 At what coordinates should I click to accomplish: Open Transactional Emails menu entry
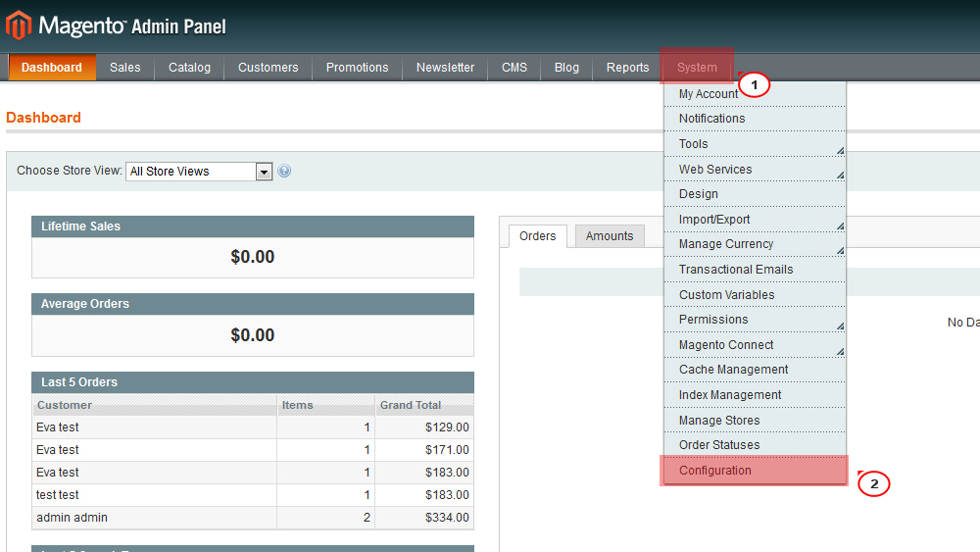755,270
